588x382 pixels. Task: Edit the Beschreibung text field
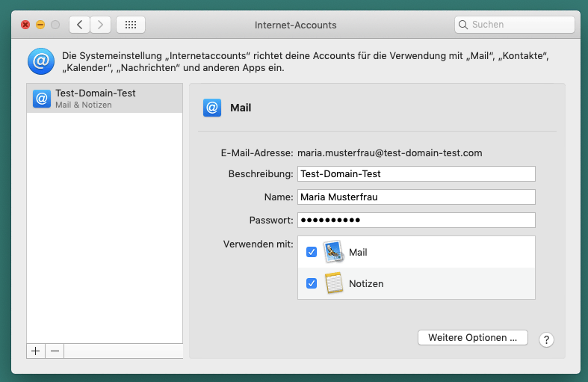click(x=415, y=174)
